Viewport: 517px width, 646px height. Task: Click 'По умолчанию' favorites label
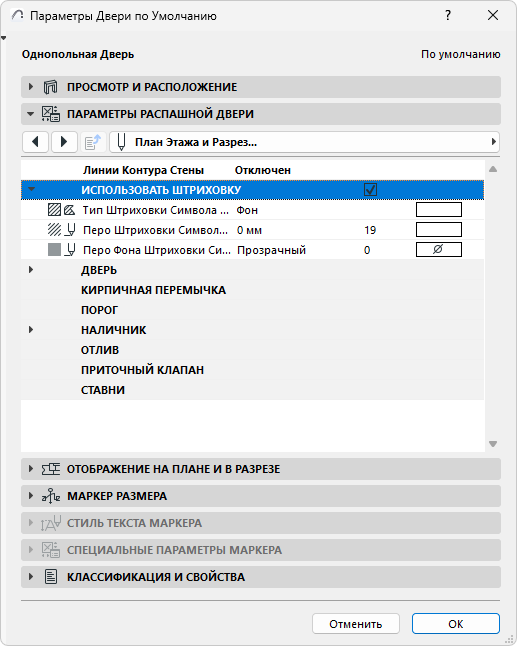click(461, 54)
